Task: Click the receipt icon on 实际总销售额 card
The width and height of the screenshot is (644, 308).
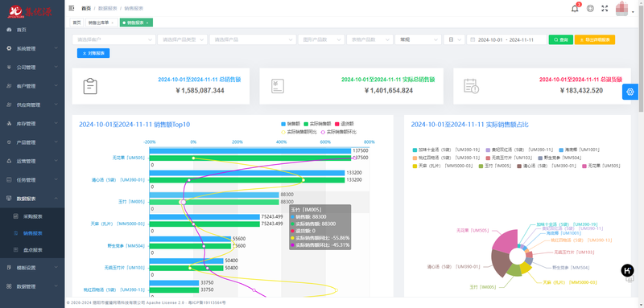Action: (277, 86)
